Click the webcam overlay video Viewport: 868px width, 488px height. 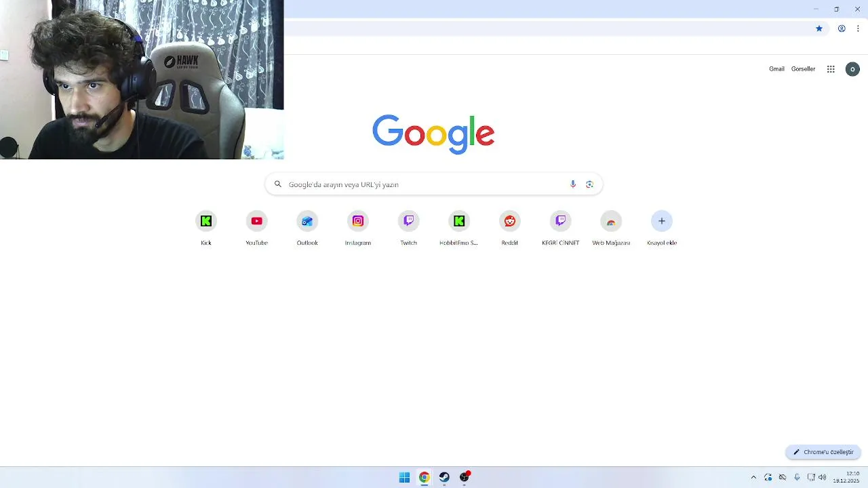coord(142,79)
